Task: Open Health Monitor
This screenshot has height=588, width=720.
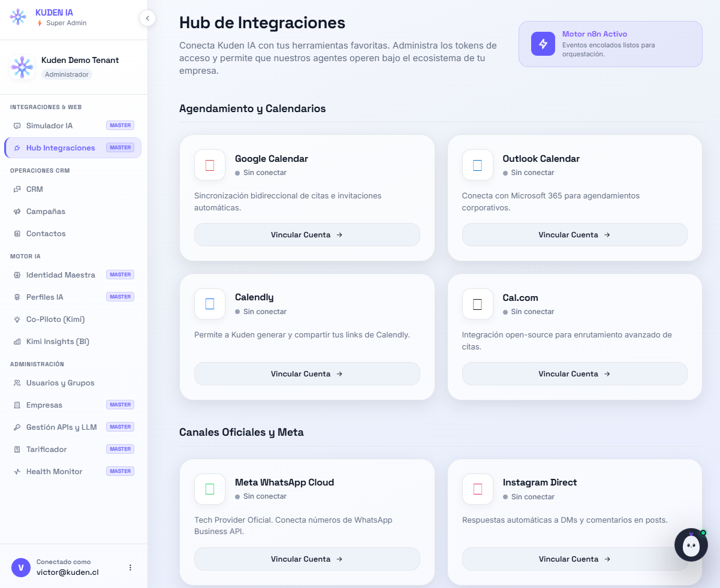Action: (73, 472)
